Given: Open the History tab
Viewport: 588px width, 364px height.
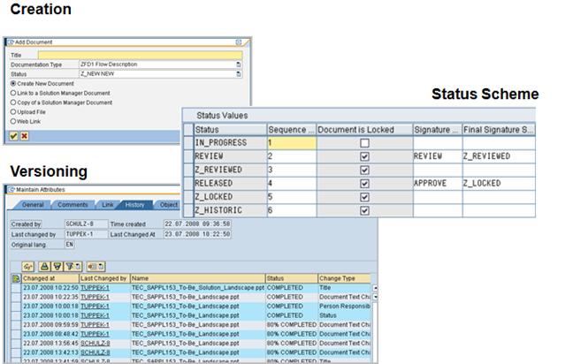Looking at the screenshot, I should pos(134,205).
